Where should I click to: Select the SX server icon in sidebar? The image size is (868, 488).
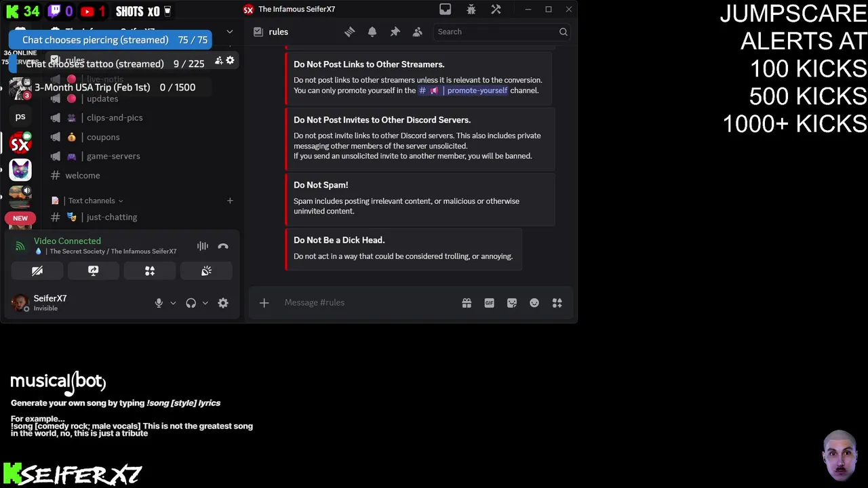click(x=20, y=143)
